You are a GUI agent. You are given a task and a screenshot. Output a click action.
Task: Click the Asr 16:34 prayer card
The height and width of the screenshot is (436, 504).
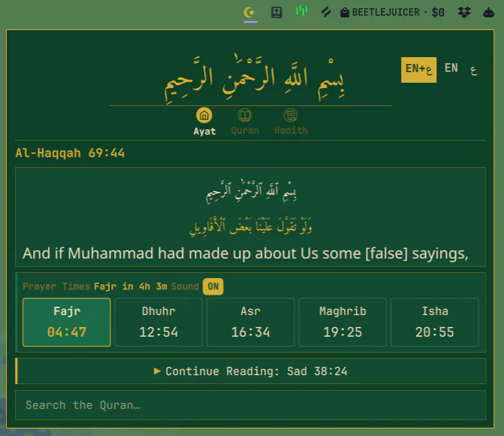tap(251, 322)
